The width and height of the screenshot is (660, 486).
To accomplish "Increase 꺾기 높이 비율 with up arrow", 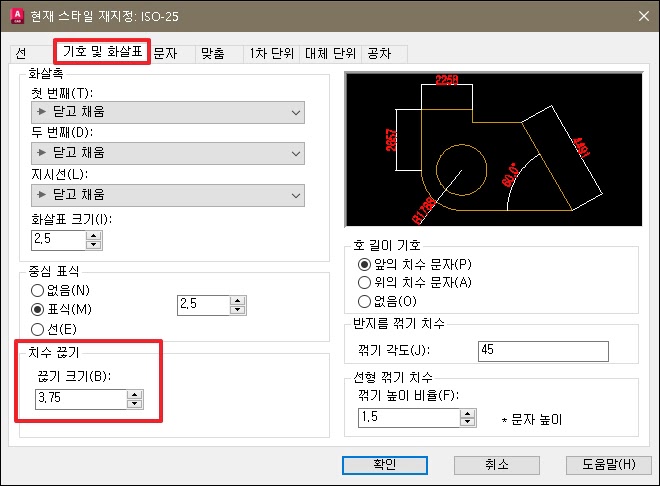I will pyautogui.click(x=467, y=413).
